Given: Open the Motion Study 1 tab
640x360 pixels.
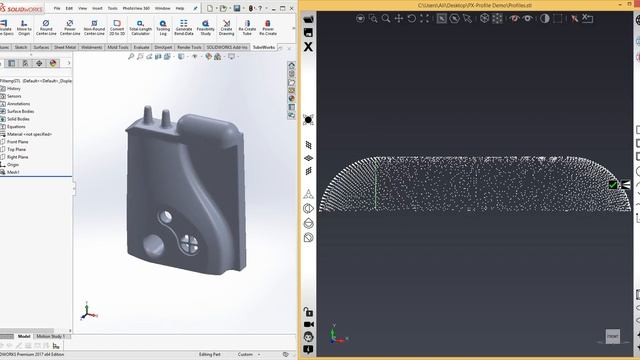Looking at the screenshot, I should tap(51, 336).
